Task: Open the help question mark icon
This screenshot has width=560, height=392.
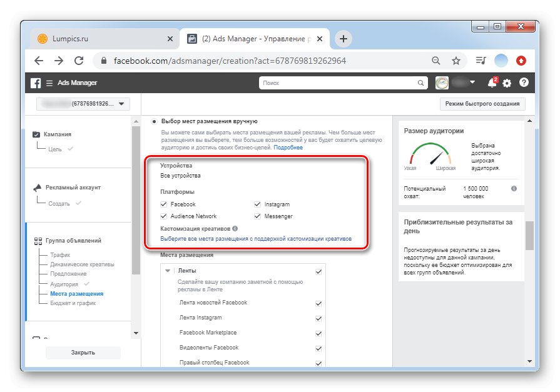Action: (524, 83)
